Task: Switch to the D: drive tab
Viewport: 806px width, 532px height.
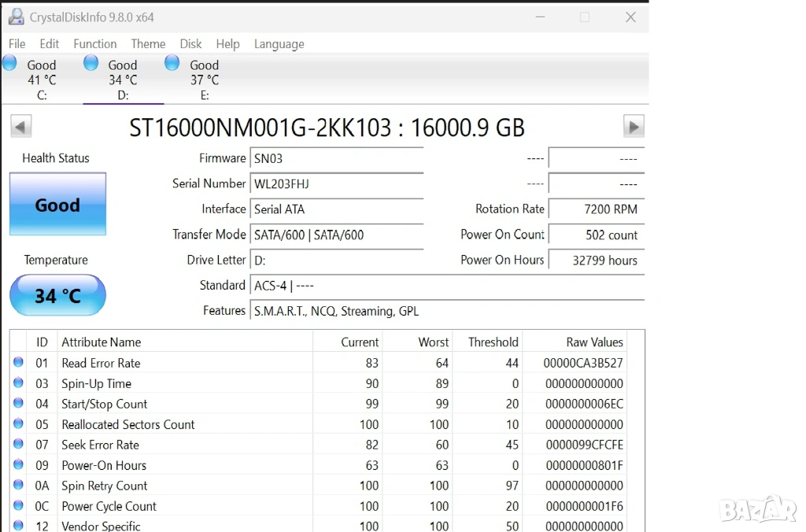Action: [122, 79]
